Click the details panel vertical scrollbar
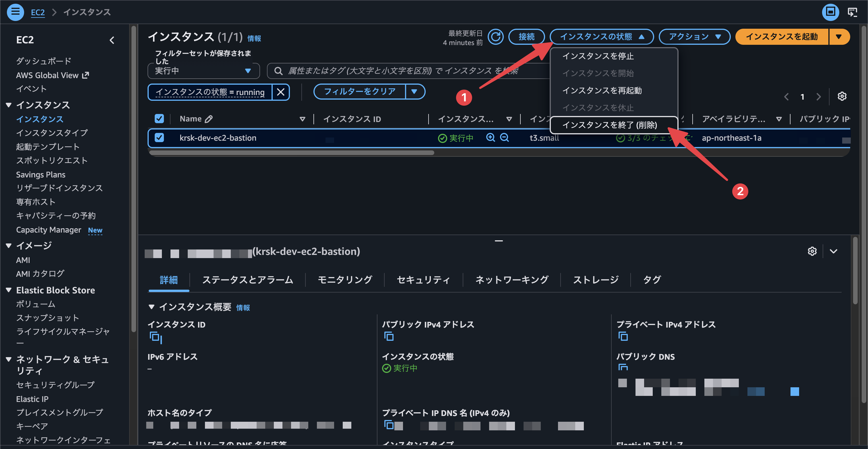The image size is (868, 449). coord(855,270)
